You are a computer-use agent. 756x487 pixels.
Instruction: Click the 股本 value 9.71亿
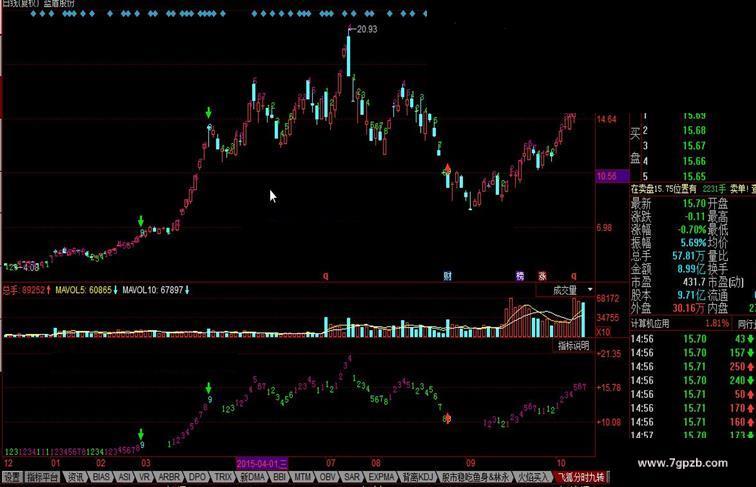692,295
